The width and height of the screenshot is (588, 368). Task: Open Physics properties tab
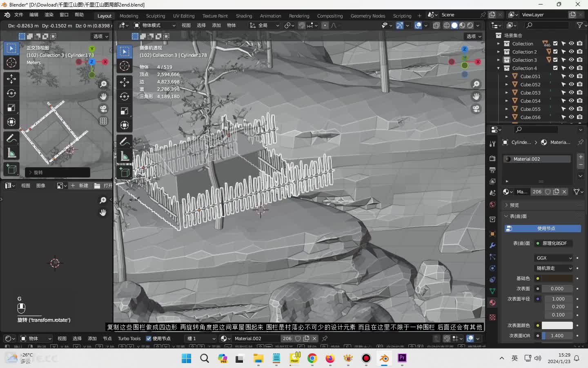click(492, 268)
